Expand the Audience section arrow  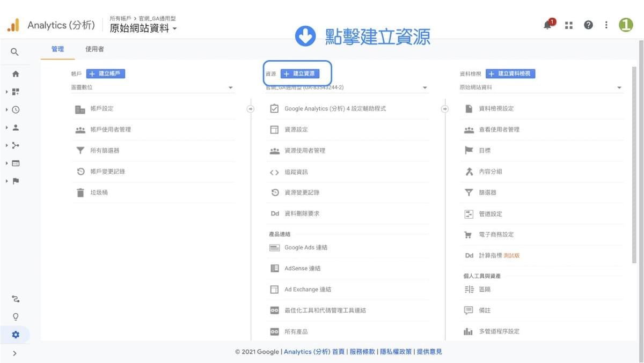click(x=7, y=128)
